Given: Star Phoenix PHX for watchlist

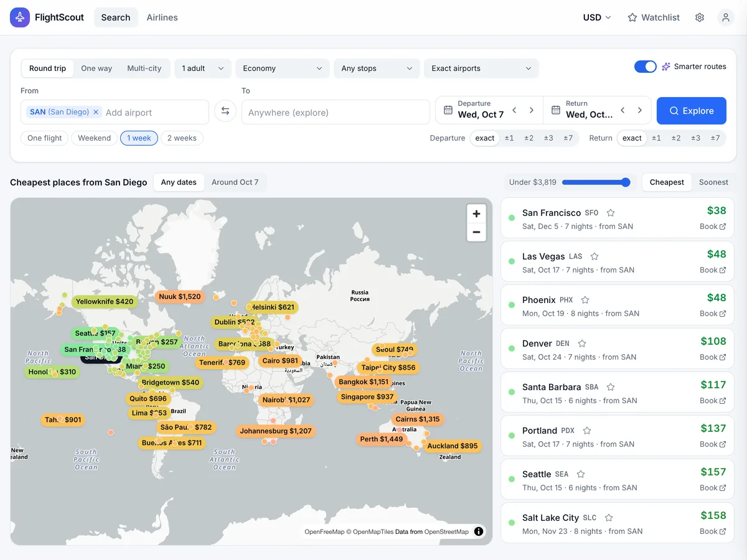Looking at the screenshot, I should pos(585,300).
